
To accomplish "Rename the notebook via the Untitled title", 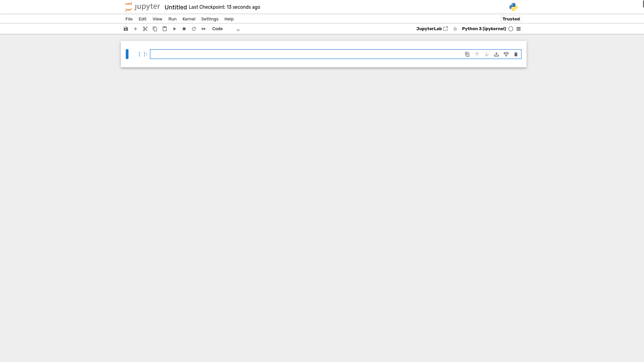I will pos(176,7).
